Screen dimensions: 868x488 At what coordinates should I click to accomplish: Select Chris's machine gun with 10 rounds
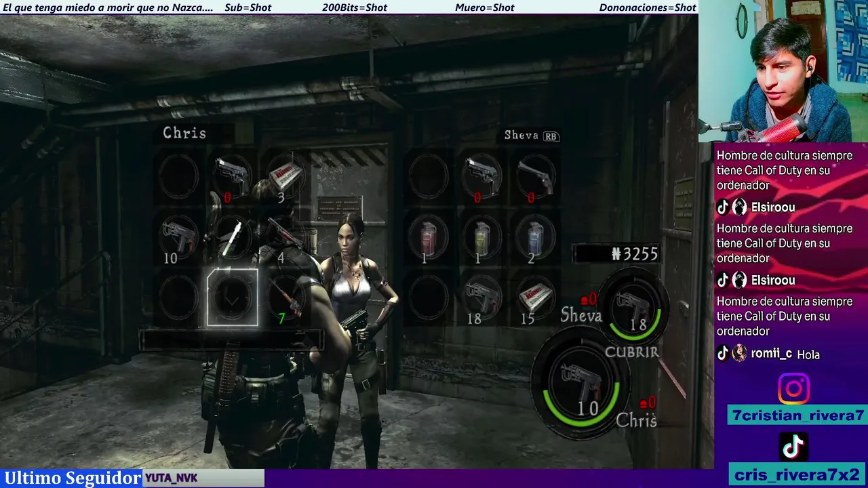(x=178, y=238)
